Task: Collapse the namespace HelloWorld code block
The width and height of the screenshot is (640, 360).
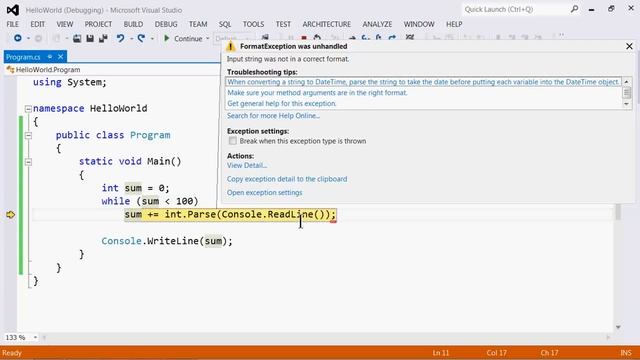Action: (x=28, y=109)
